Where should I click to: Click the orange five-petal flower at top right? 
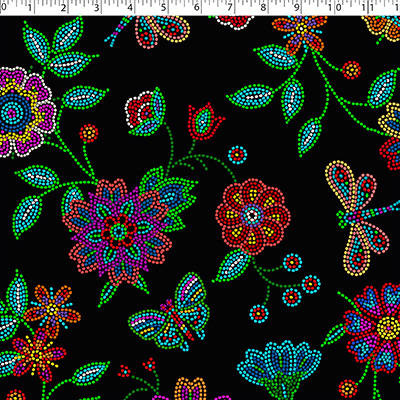tap(300, 32)
